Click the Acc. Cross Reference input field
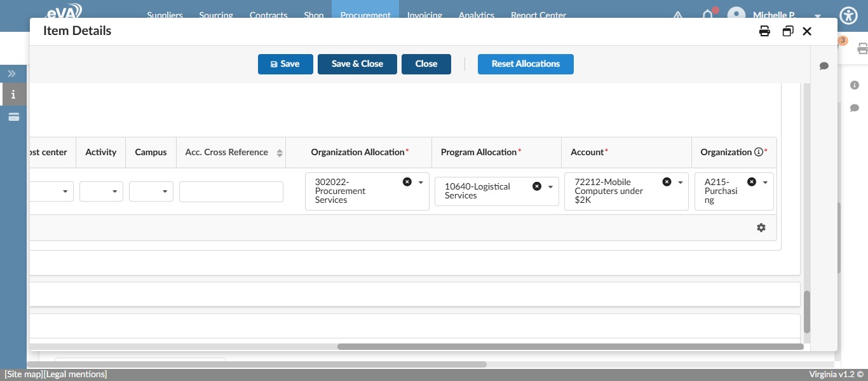The image size is (868, 381). [x=231, y=191]
